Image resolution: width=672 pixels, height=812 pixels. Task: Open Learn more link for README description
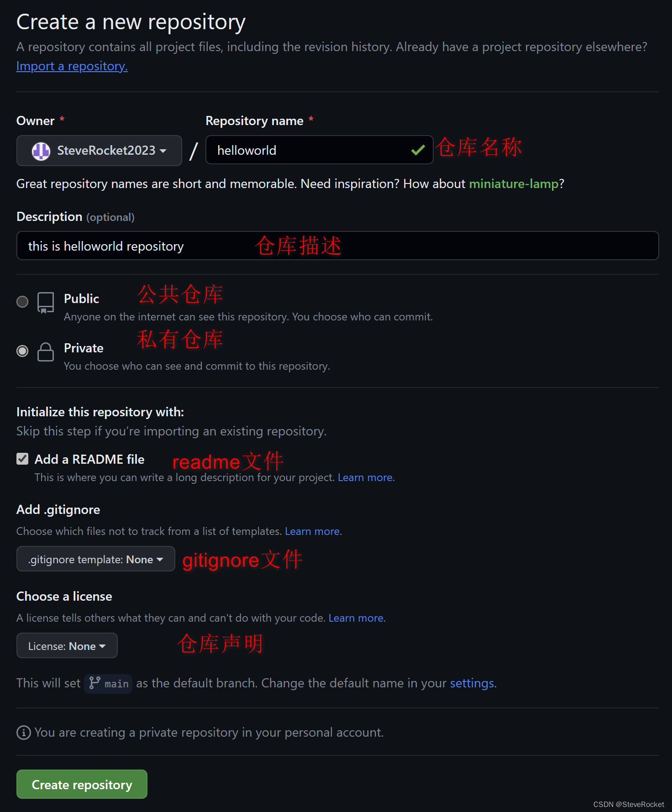point(366,477)
